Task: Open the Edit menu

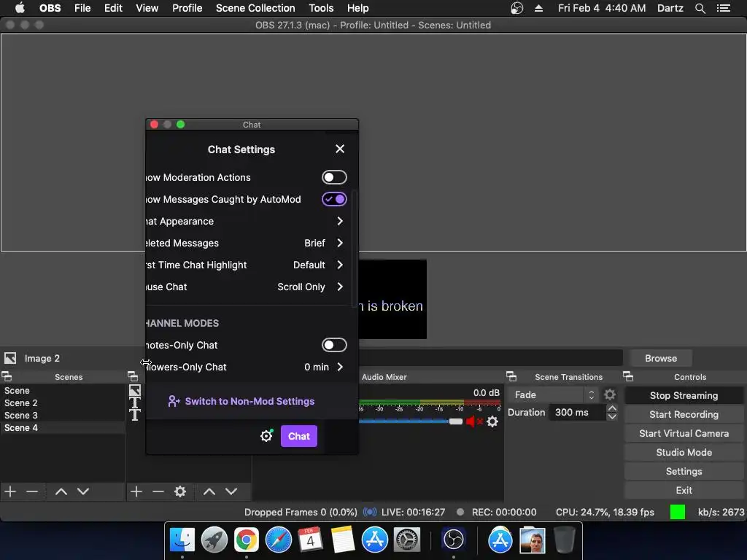Action: point(113,8)
